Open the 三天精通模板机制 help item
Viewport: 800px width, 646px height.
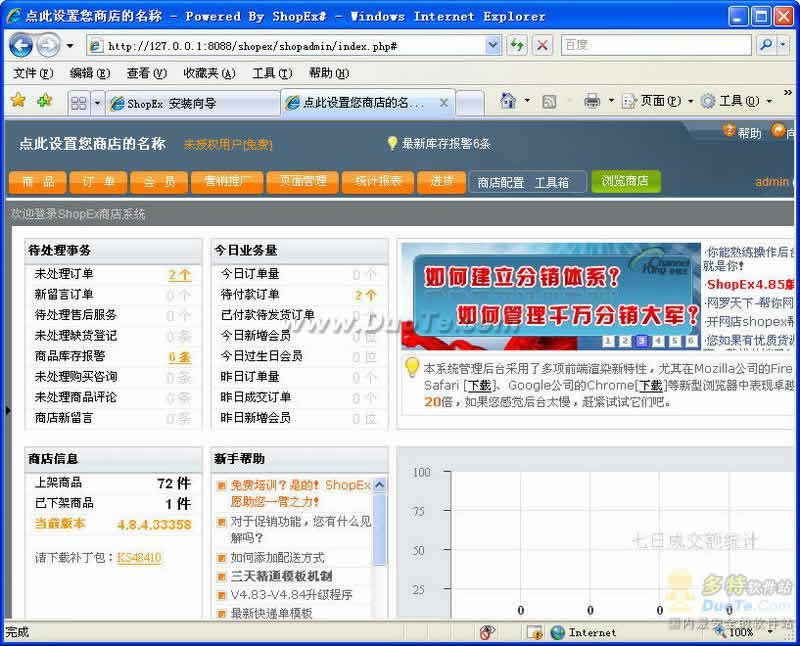pyautogui.click(x=281, y=577)
